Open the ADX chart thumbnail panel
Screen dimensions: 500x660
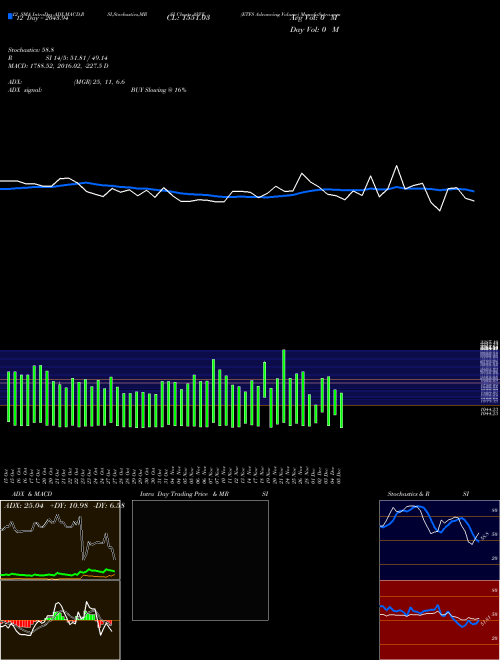[x=60, y=540]
